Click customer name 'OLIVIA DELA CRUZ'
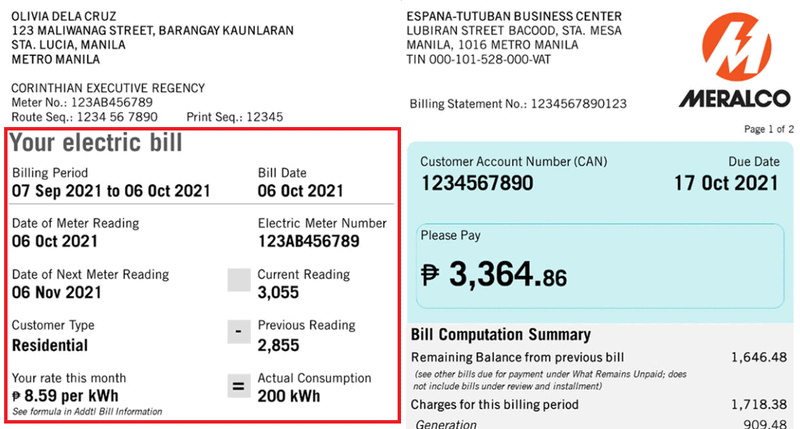This screenshot has height=429, width=800. (64, 16)
